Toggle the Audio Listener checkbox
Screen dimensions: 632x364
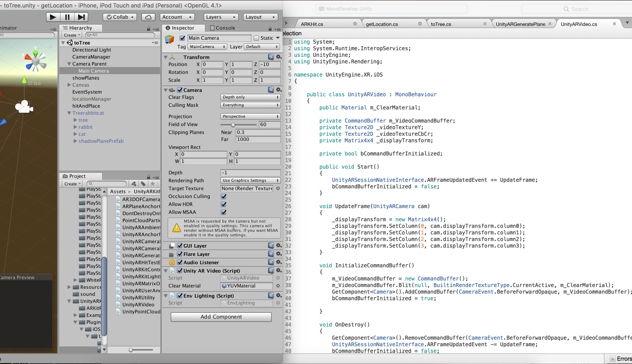click(180, 262)
